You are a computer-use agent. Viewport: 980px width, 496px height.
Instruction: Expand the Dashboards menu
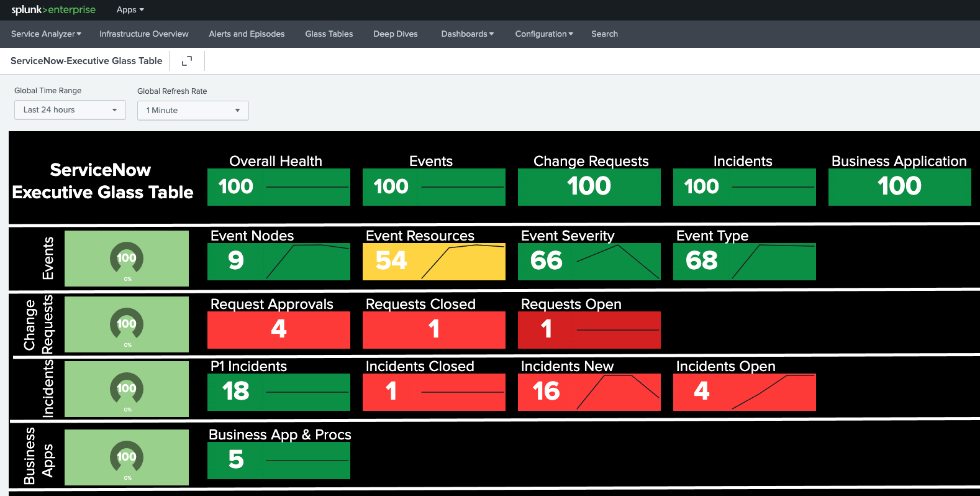pos(468,34)
